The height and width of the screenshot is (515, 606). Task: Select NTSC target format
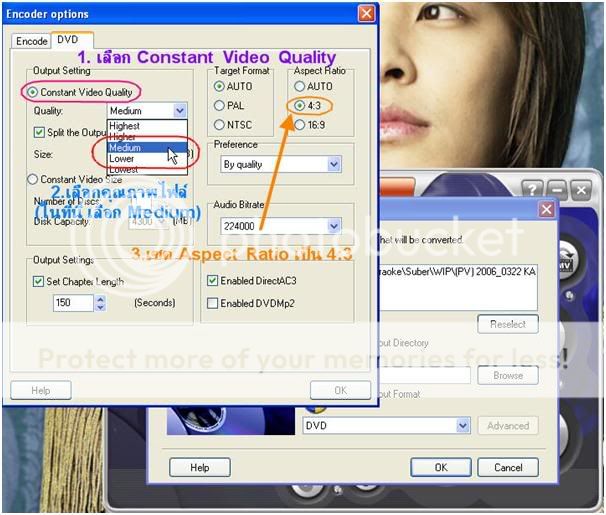tap(219, 125)
